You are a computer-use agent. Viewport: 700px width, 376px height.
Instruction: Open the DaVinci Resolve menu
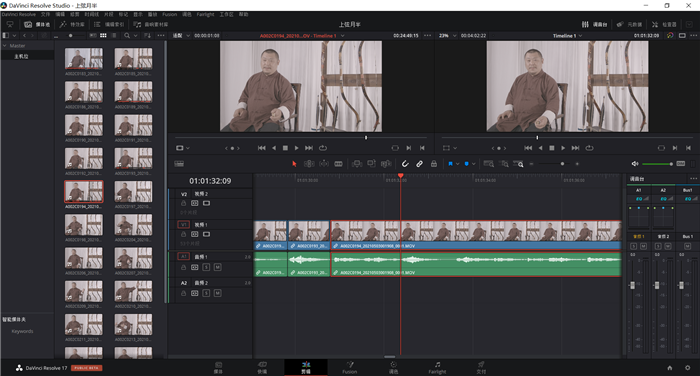pyautogui.click(x=19, y=14)
